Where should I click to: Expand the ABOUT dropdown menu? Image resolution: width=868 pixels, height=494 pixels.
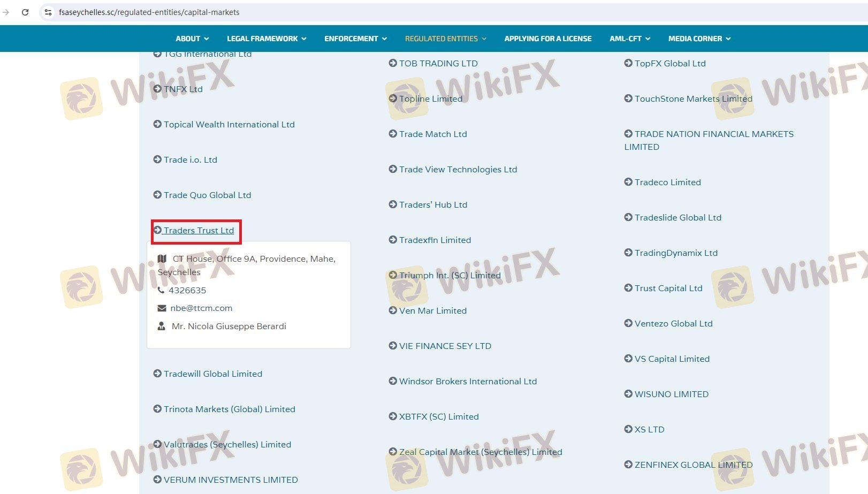192,39
